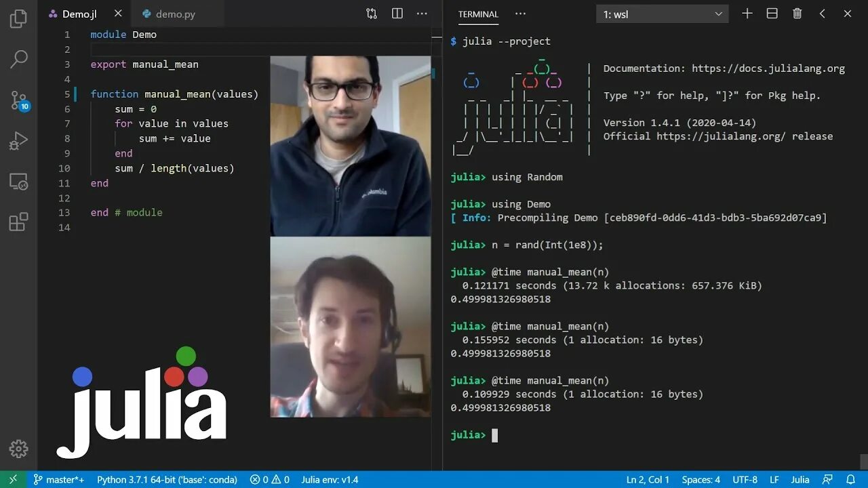
Task: Click the master*+ branch indicator
Action: pyautogui.click(x=59, y=480)
